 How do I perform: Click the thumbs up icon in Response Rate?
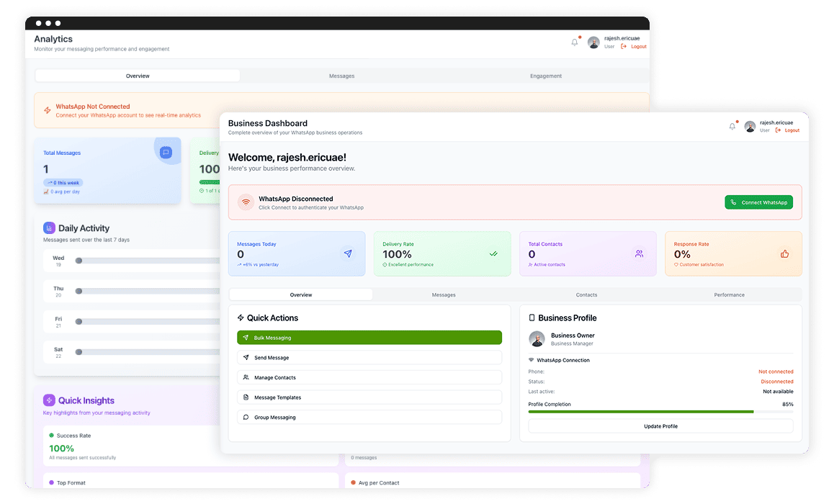[784, 253]
